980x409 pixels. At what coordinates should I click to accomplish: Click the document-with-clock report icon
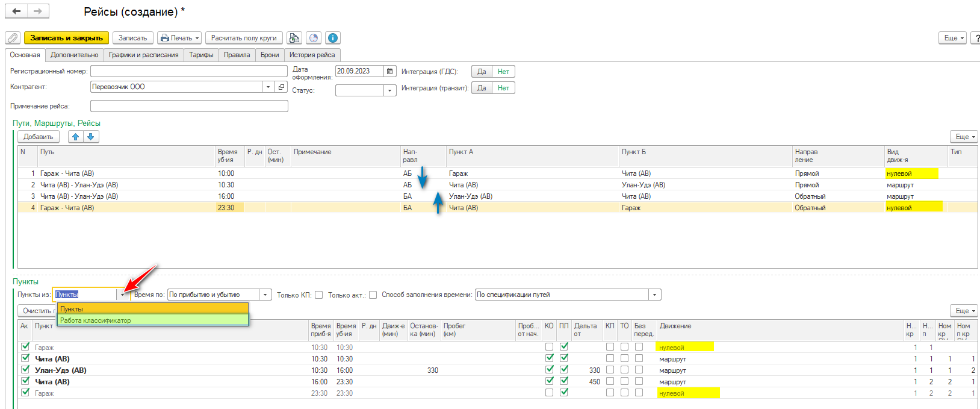[x=294, y=38]
